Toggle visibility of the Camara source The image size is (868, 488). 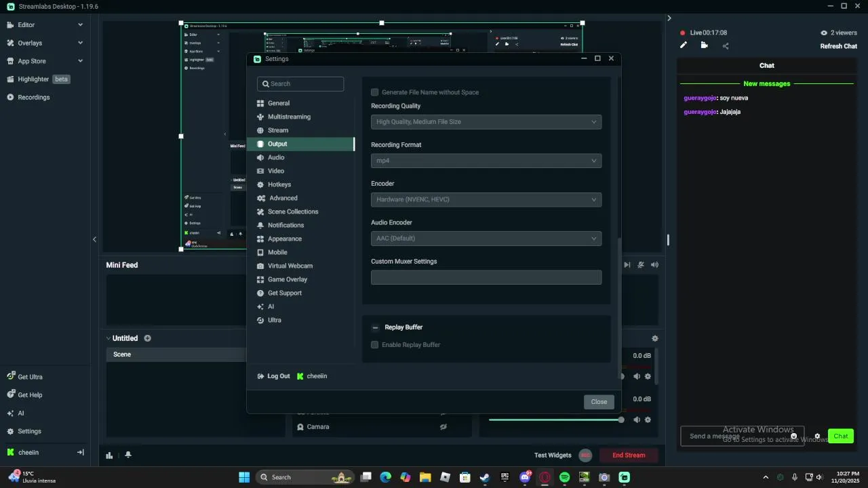tap(443, 427)
